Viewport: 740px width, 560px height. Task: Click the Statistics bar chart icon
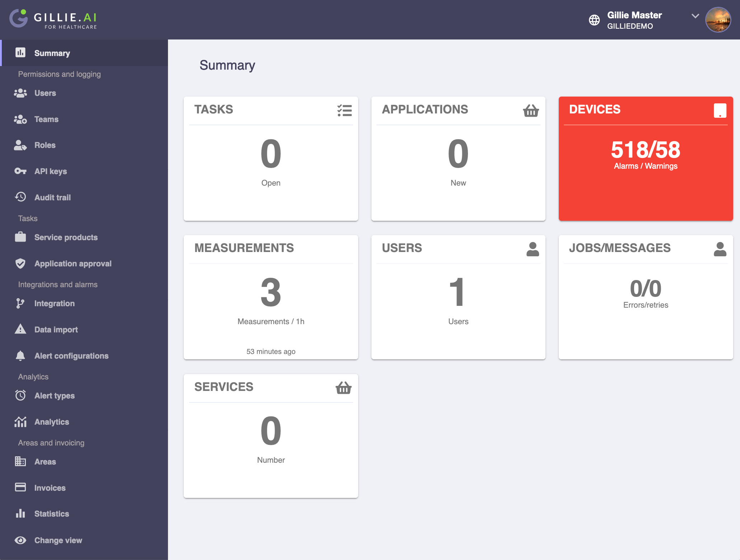coord(20,513)
